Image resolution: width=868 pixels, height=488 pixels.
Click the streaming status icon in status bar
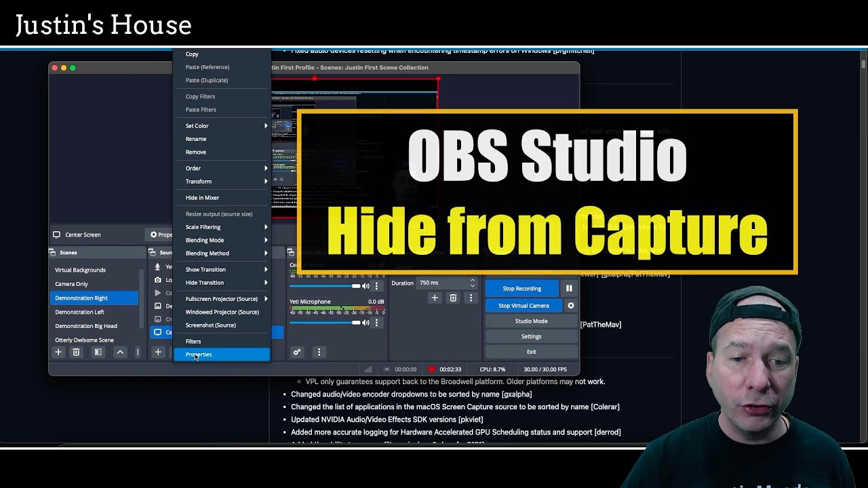tap(387, 369)
